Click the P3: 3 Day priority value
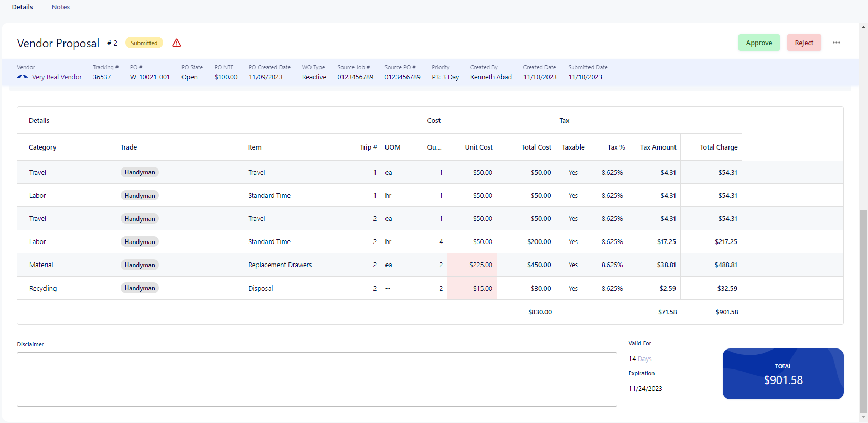868x423 pixels. tap(445, 77)
